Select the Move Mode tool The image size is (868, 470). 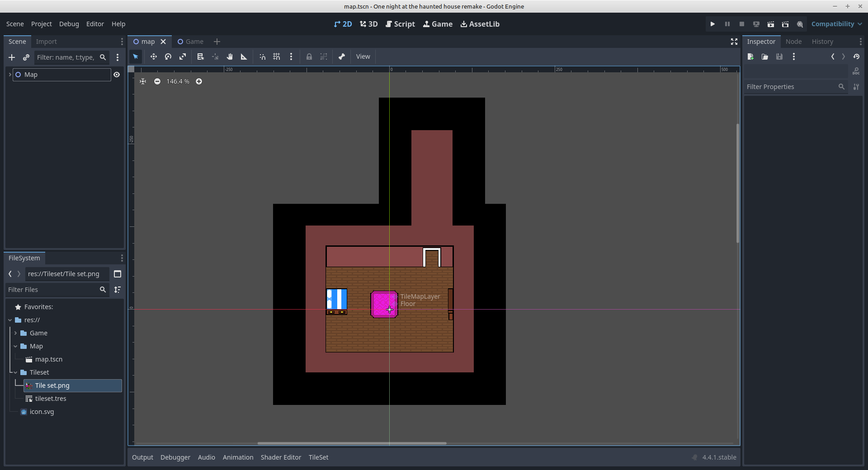coord(154,56)
